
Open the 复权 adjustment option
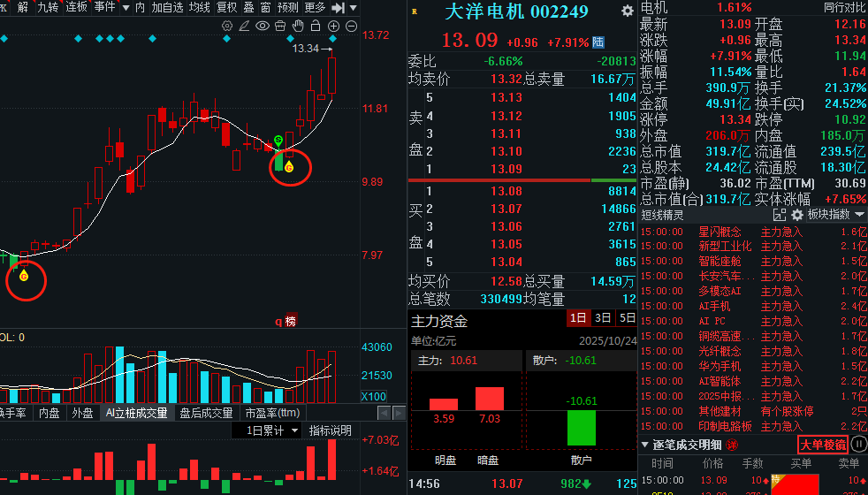click(x=226, y=7)
